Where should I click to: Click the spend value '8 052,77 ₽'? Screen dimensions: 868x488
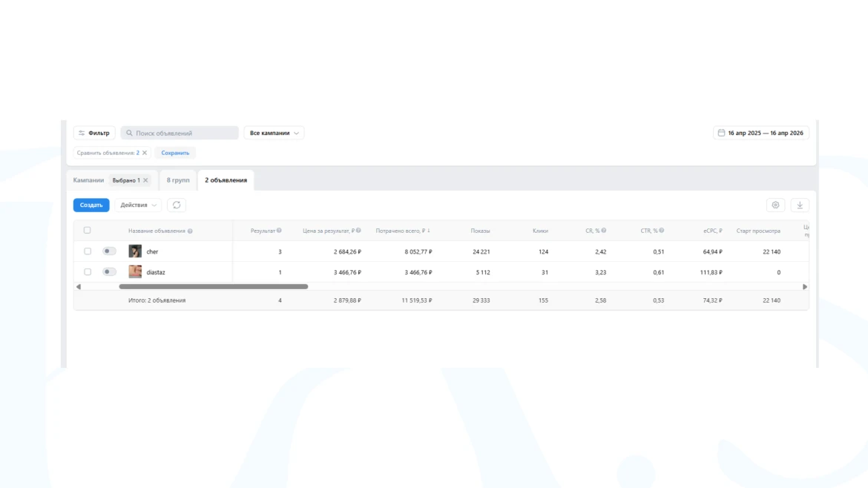(418, 251)
